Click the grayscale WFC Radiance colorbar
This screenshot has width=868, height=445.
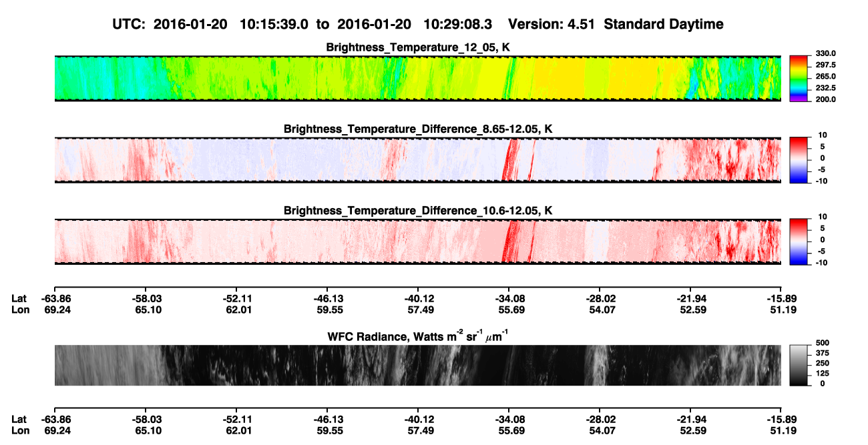pyautogui.click(x=799, y=365)
